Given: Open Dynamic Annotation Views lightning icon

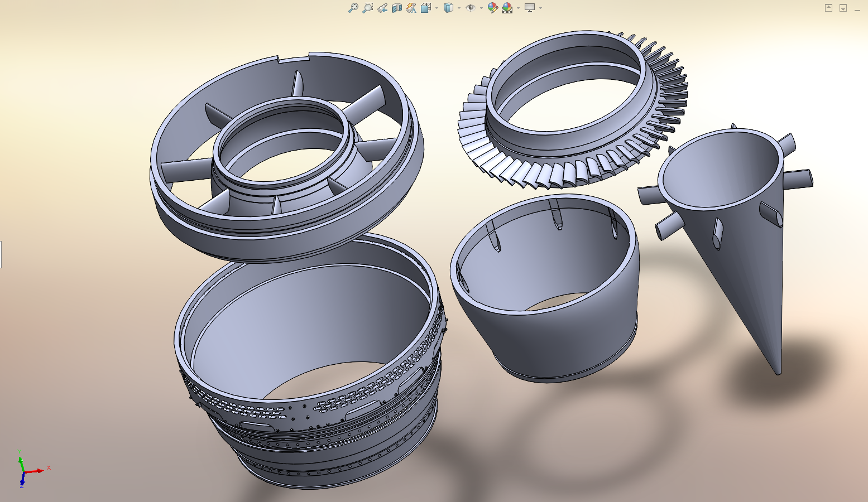Looking at the screenshot, I should point(411,8).
